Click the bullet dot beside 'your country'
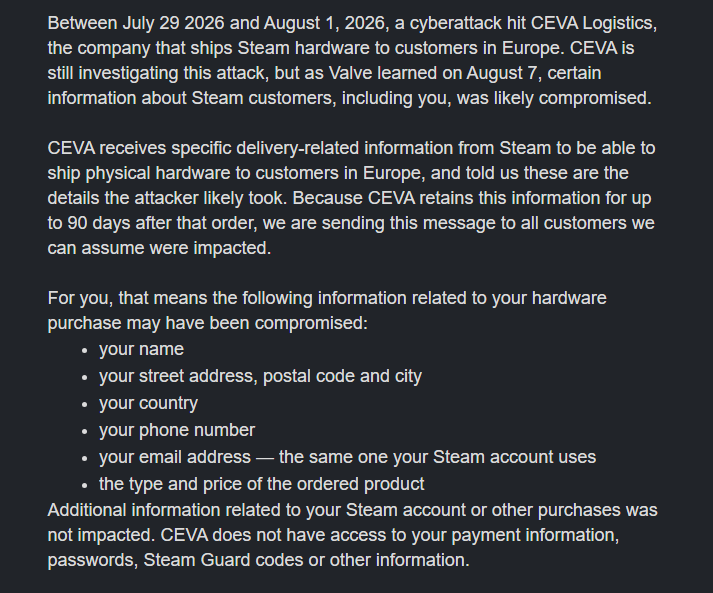This screenshot has width=713, height=593. pyautogui.click(x=85, y=404)
